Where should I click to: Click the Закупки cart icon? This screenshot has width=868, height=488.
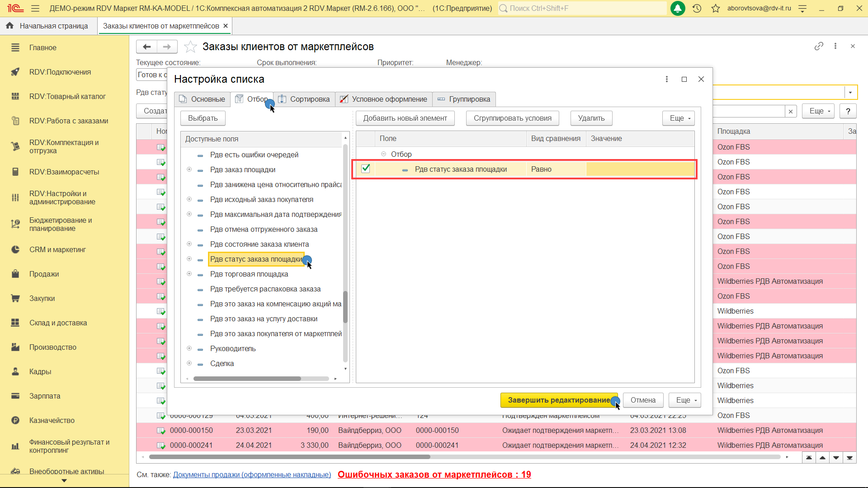tap(15, 298)
